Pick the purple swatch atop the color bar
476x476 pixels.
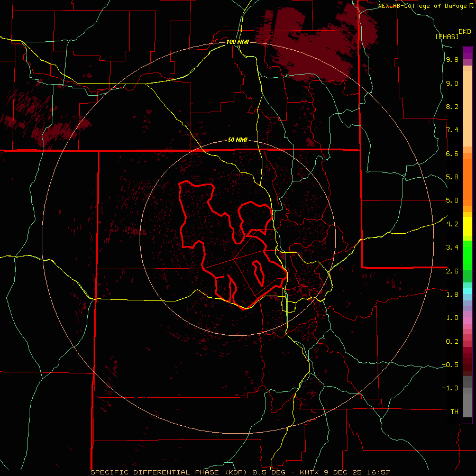point(467,53)
